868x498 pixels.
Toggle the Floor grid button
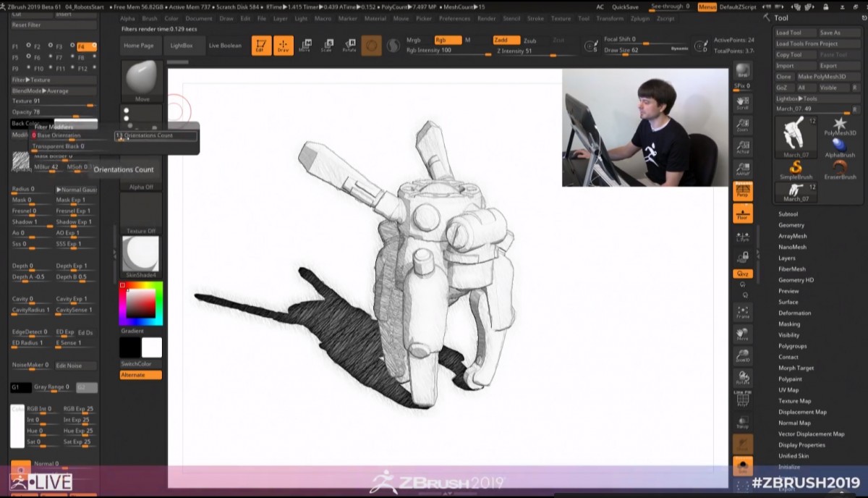click(742, 213)
